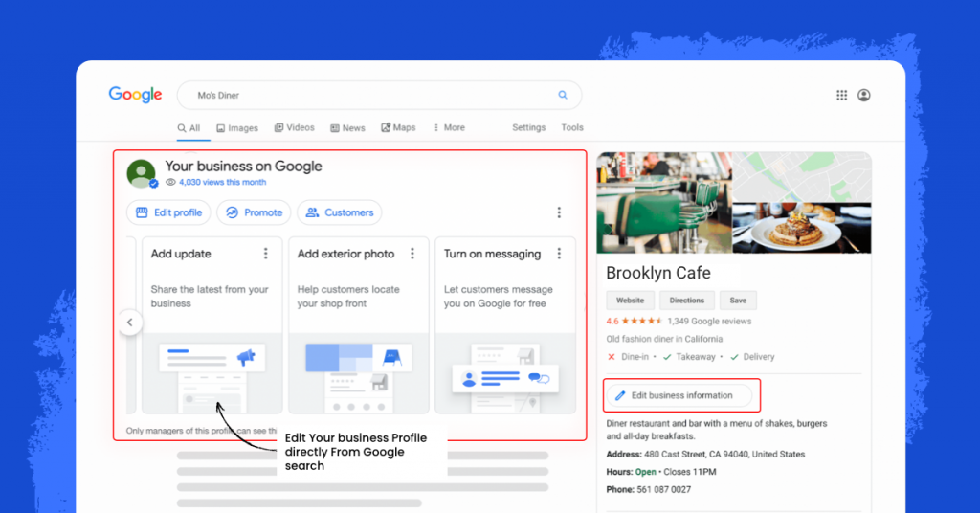Open Add update card options menu
980x513 pixels.
click(x=266, y=253)
